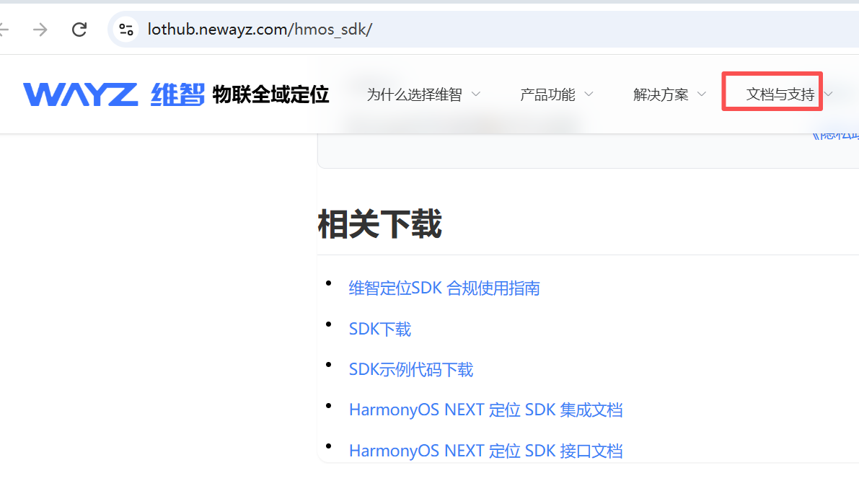Image resolution: width=859 pixels, height=504 pixels.
Task: Click the browser forward arrow
Action: coord(40,30)
